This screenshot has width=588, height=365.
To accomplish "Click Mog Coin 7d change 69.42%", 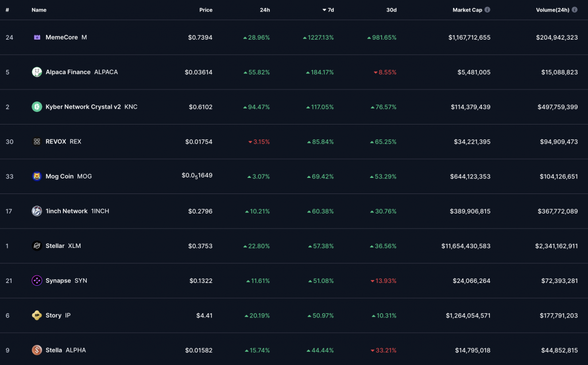I will (320, 176).
